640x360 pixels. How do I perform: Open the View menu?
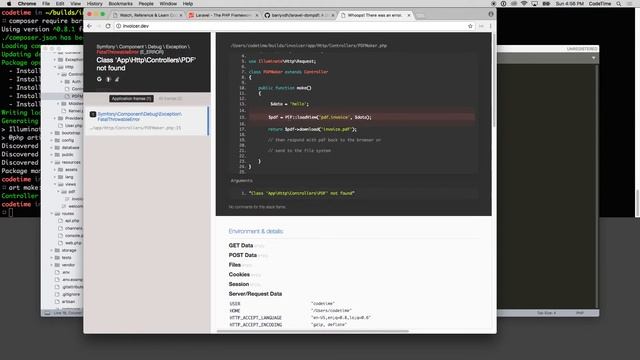76,4
